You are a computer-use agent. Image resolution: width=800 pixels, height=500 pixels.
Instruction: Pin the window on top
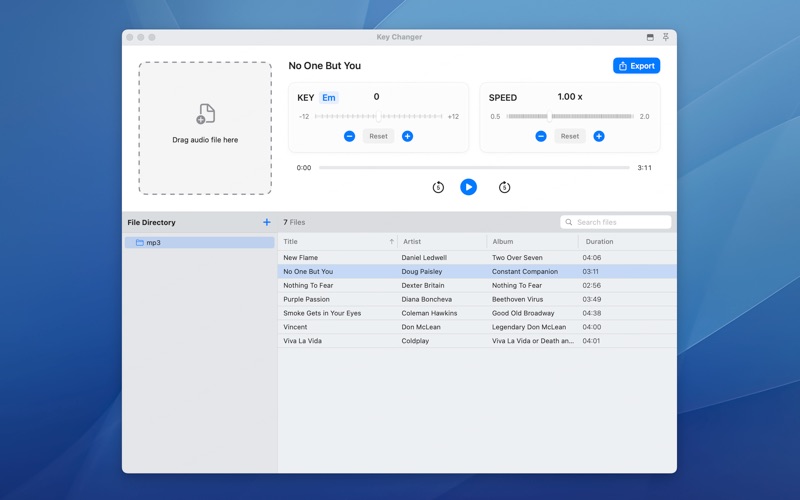pos(665,37)
